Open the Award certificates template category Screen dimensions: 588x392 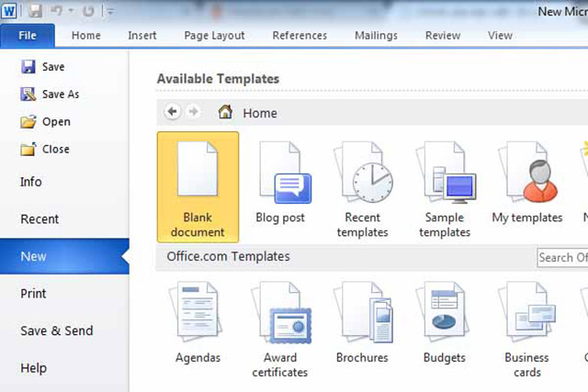(280, 330)
